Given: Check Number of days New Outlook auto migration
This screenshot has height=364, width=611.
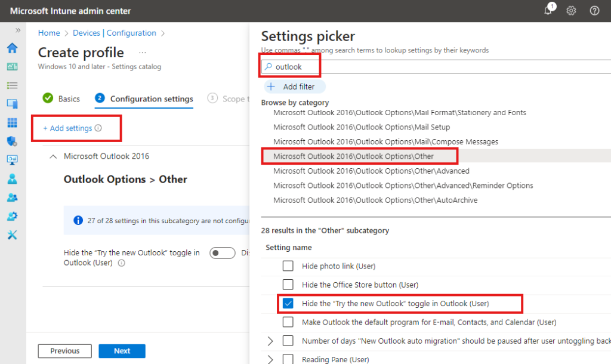Looking at the screenshot, I should point(288,341).
